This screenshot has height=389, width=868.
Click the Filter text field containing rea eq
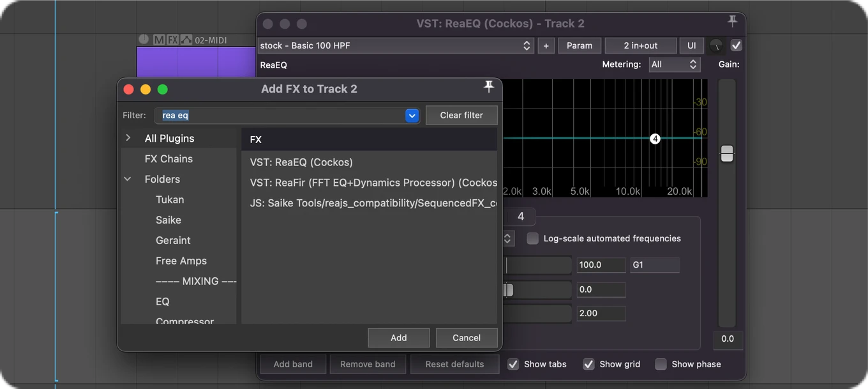click(280, 116)
